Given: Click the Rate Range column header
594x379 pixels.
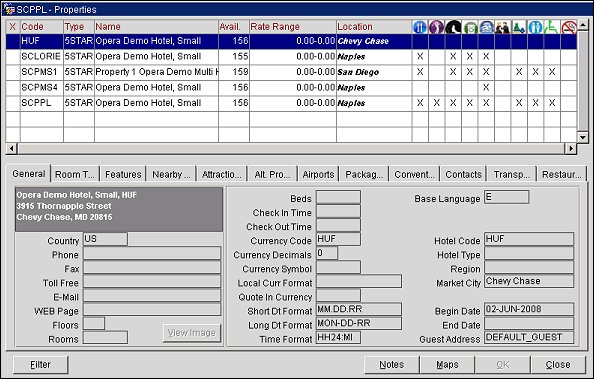Looking at the screenshot, I should coord(293,27).
